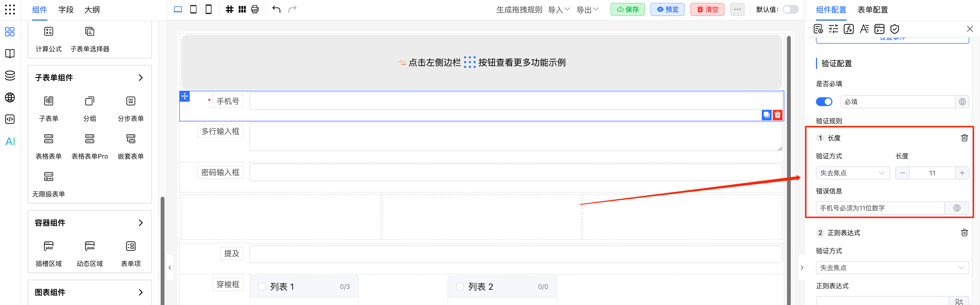
Task: Delete the selected 手机号 field
Action: tap(778, 115)
